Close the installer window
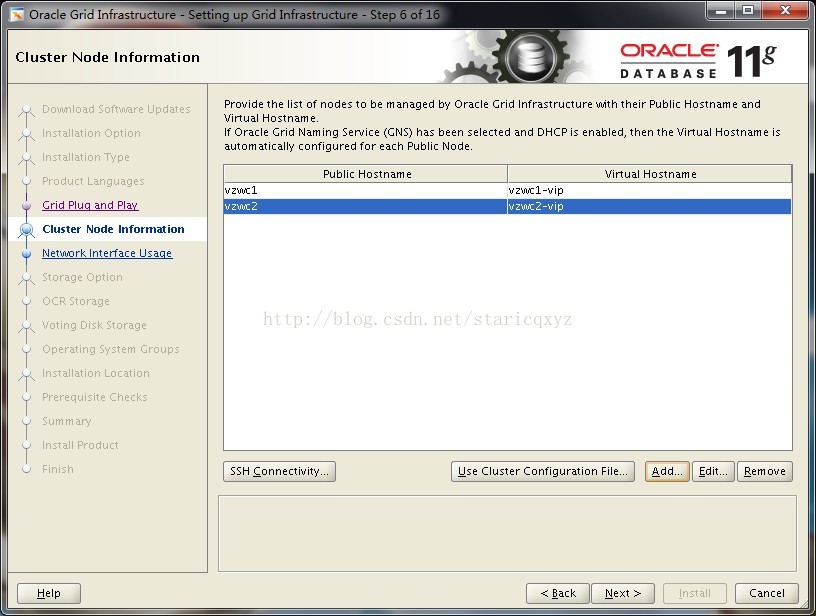Screen dimensions: 816x616 click(786, 10)
